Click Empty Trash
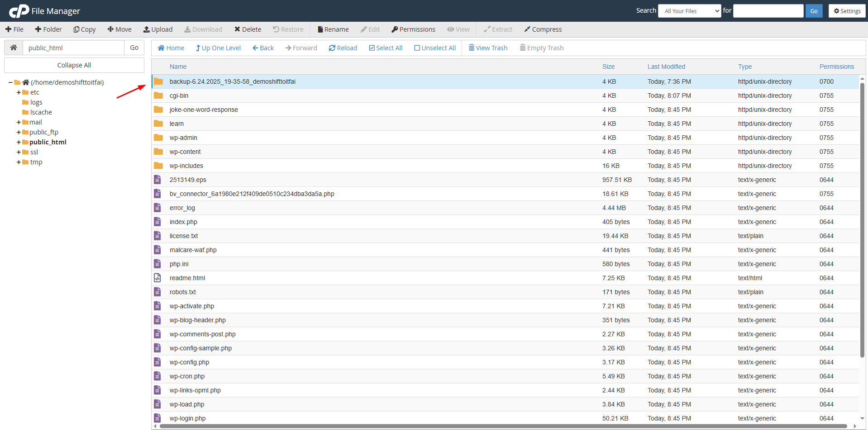 [542, 48]
